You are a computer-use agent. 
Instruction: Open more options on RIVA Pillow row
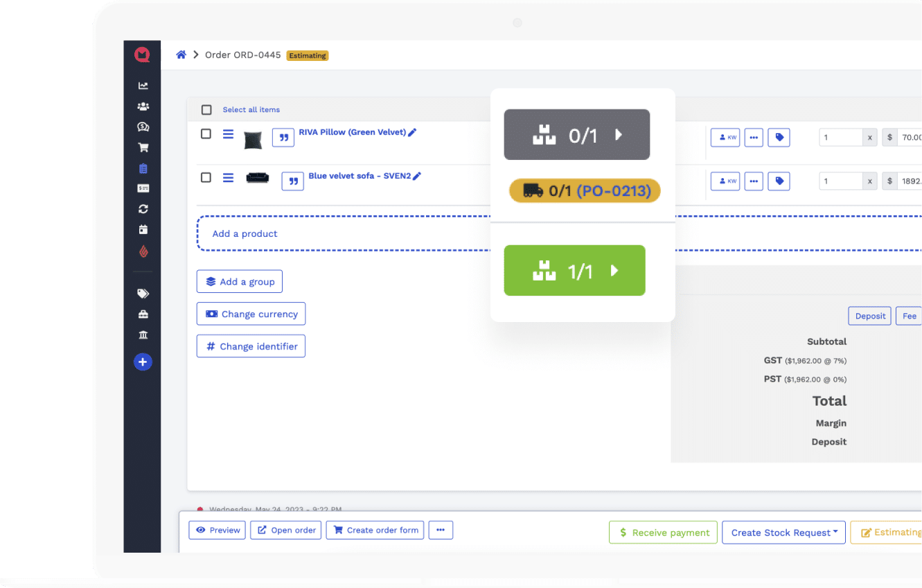click(754, 137)
